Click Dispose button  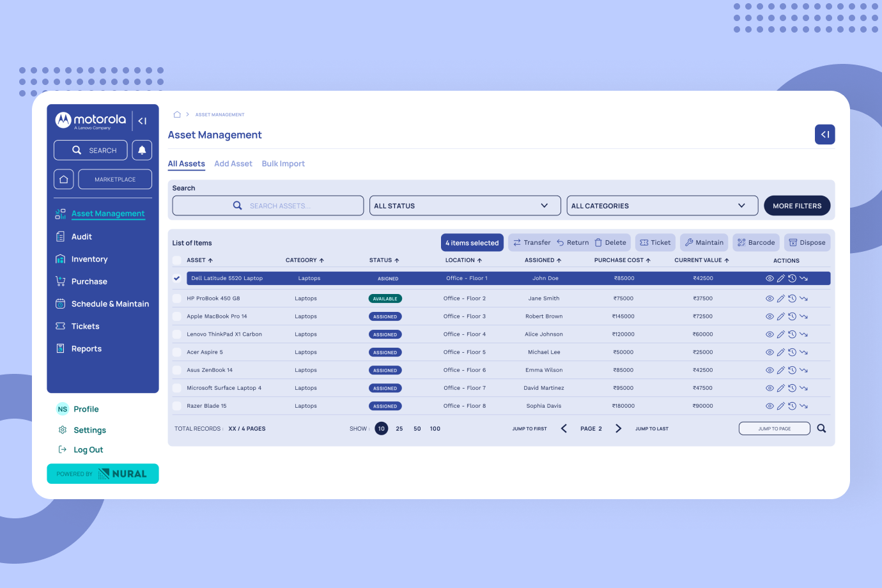[x=807, y=243]
